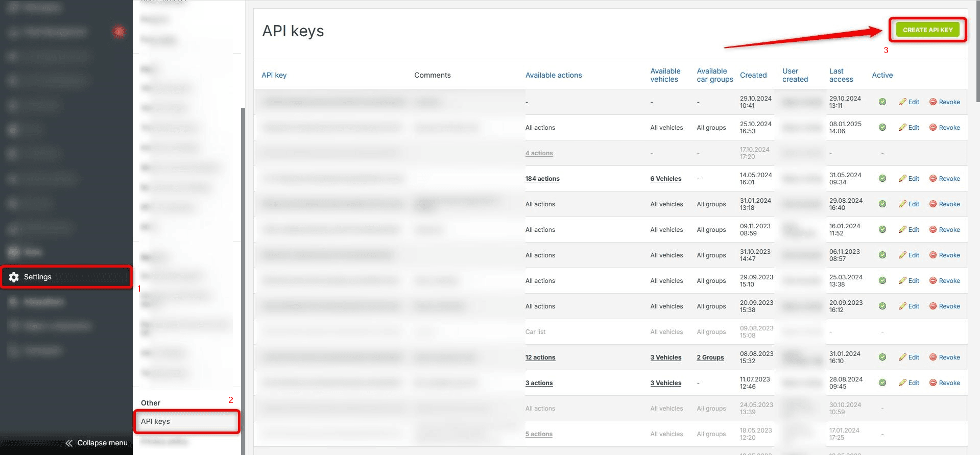Toggle the Active status on the first API key
This screenshot has height=455, width=980.
pyautogui.click(x=882, y=102)
